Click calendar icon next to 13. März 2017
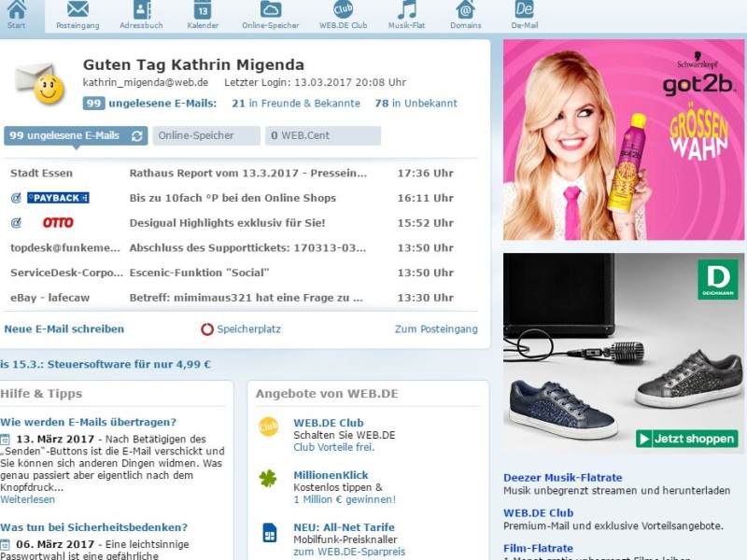The image size is (747, 560). (x=6, y=439)
